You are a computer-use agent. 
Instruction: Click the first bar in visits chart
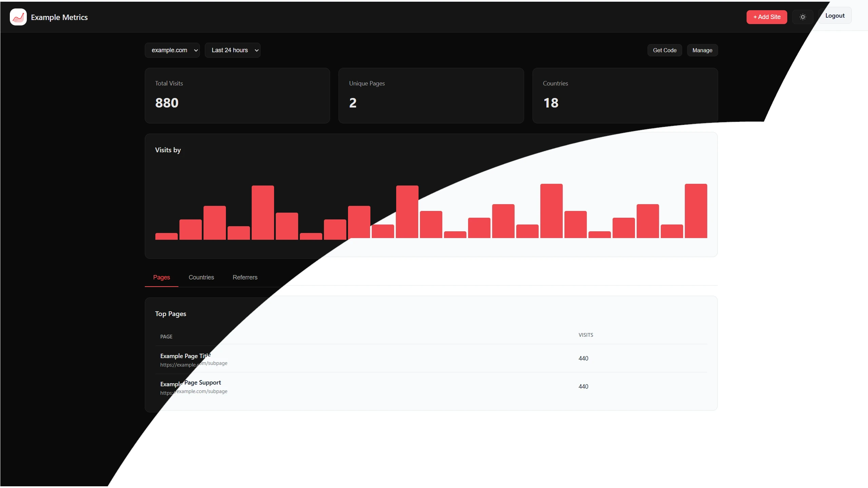coord(166,236)
